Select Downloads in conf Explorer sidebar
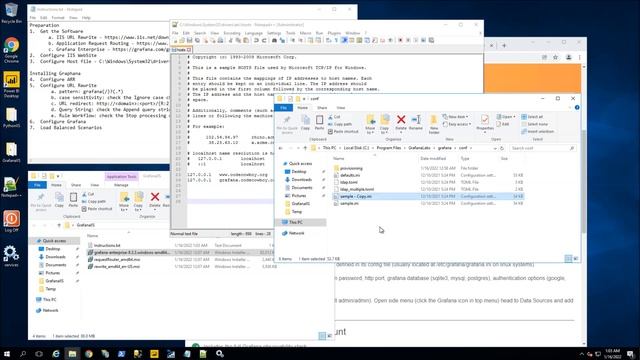The height and width of the screenshot is (360, 640). [302, 180]
